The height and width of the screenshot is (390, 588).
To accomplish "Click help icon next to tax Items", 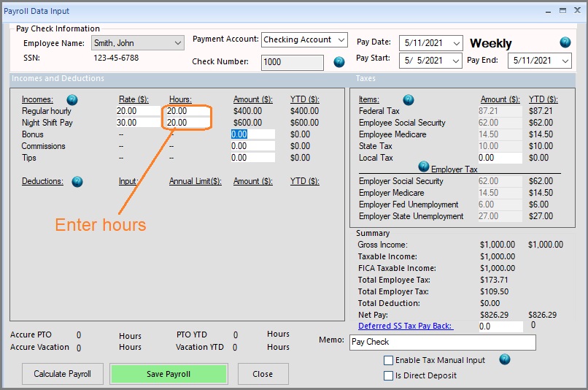I will click(409, 99).
